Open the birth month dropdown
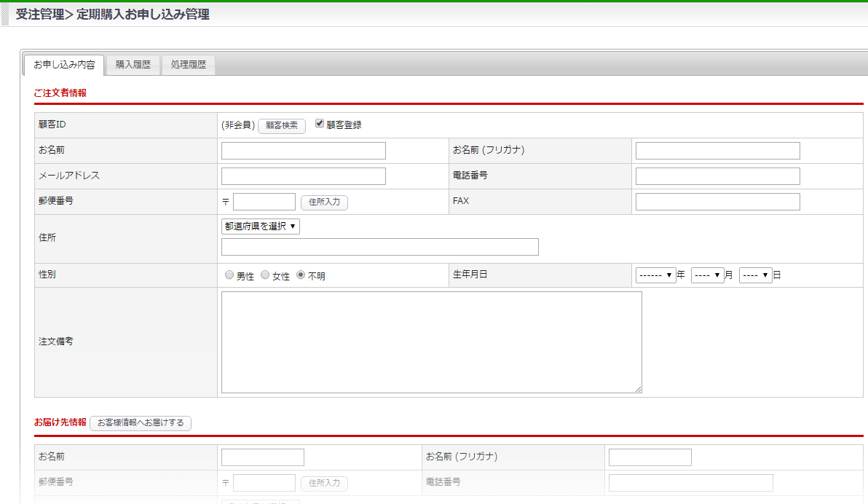868x504 pixels. [707, 275]
